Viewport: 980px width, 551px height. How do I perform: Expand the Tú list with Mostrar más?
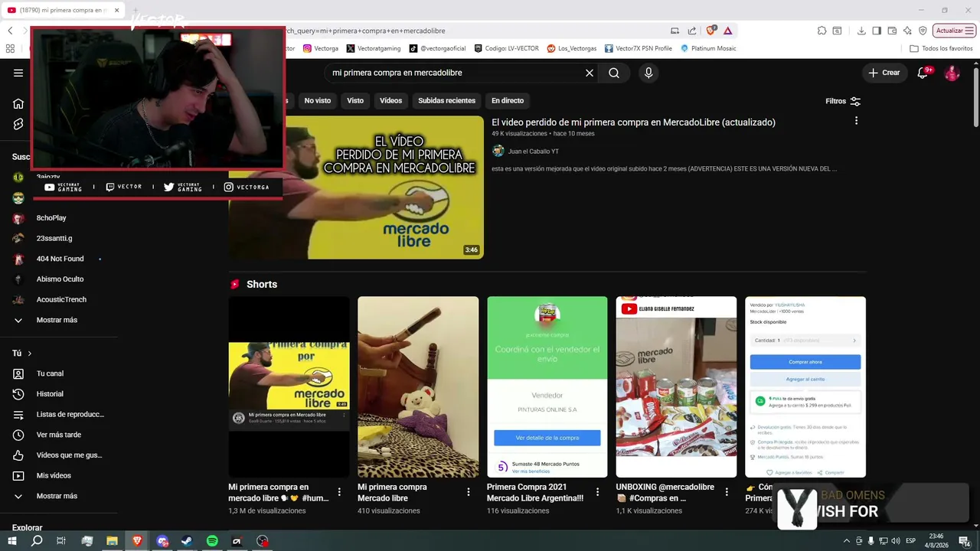click(x=57, y=496)
